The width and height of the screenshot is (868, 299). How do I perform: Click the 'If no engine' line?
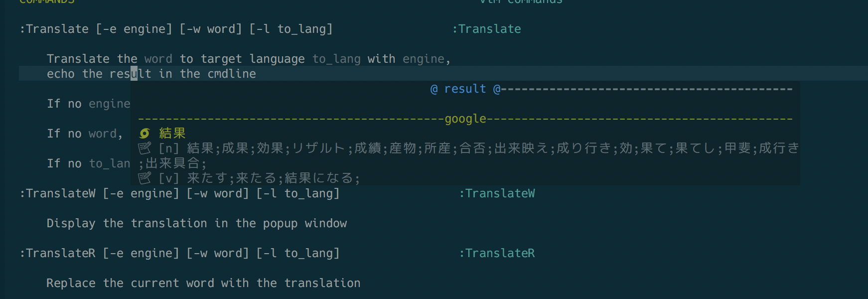[x=89, y=104]
